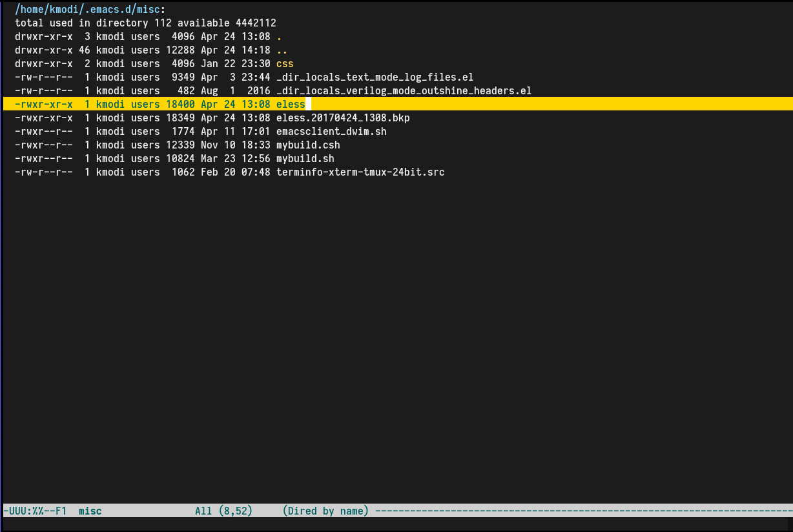This screenshot has height=532, width=793.
Task: Open the css directory entry
Action: [285, 64]
